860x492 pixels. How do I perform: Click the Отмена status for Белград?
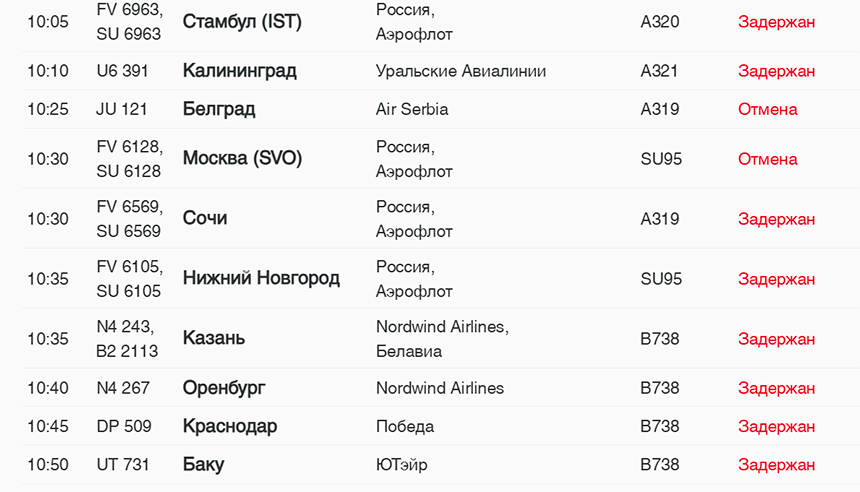[x=767, y=109]
